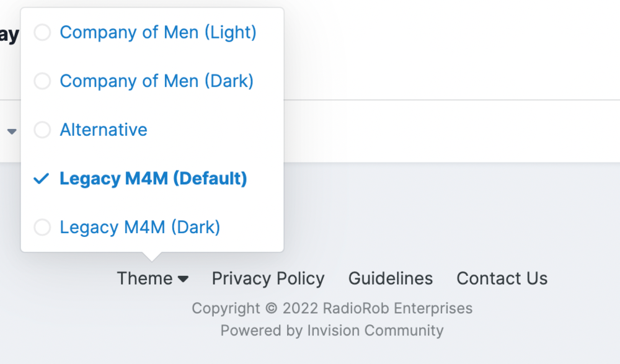Open the Privacy Policy link
Screen dimensions: 620x364
[x=268, y=278]
